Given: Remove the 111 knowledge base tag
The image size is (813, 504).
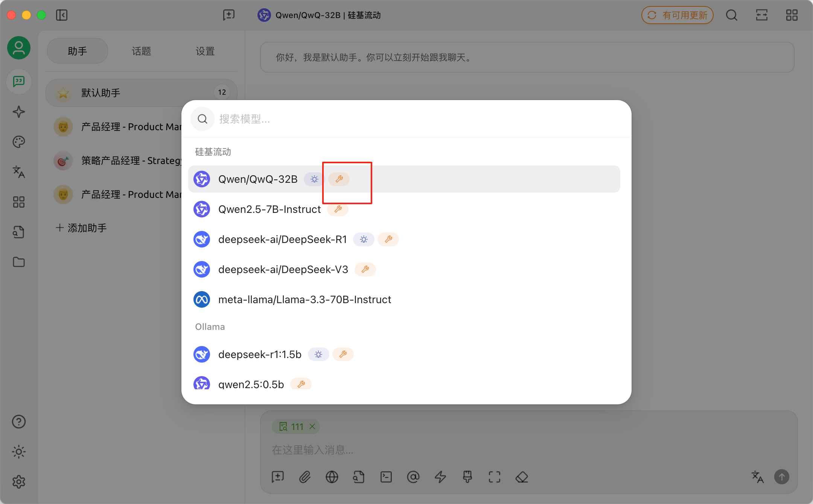Looking at the screenshot, I should pos(312,427).
